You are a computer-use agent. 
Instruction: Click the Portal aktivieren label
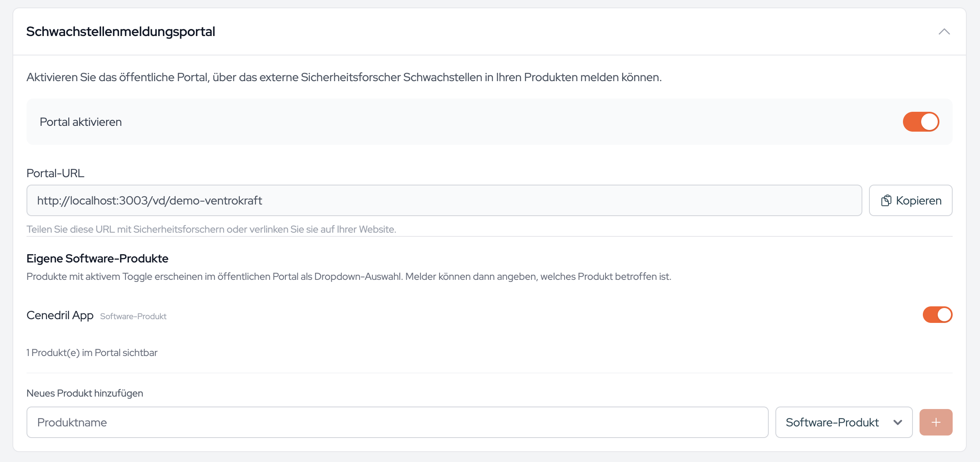tap(81, 122)
